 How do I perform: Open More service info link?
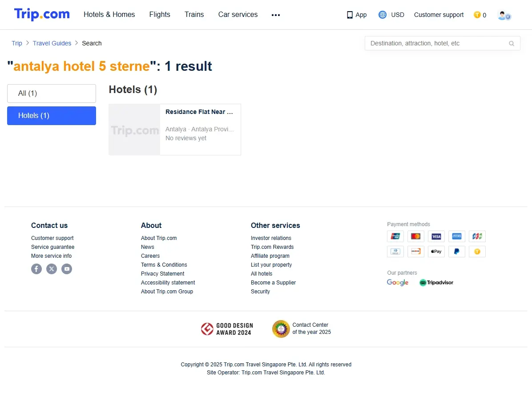pos(51,256)
